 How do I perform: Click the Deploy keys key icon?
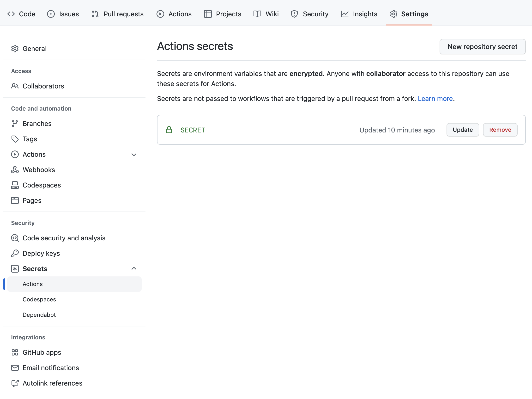click(15, 253)
